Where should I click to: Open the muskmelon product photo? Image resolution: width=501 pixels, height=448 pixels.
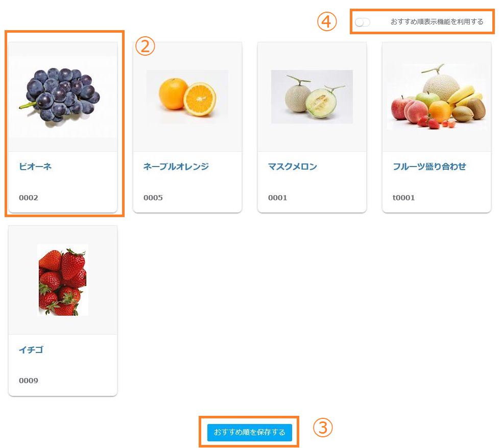pyautogui.click(x=312, y=97)
